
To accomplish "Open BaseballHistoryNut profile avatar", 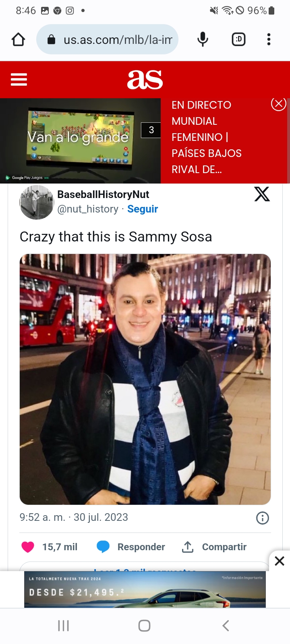I will pyautogui.click(x=37, y=202).
